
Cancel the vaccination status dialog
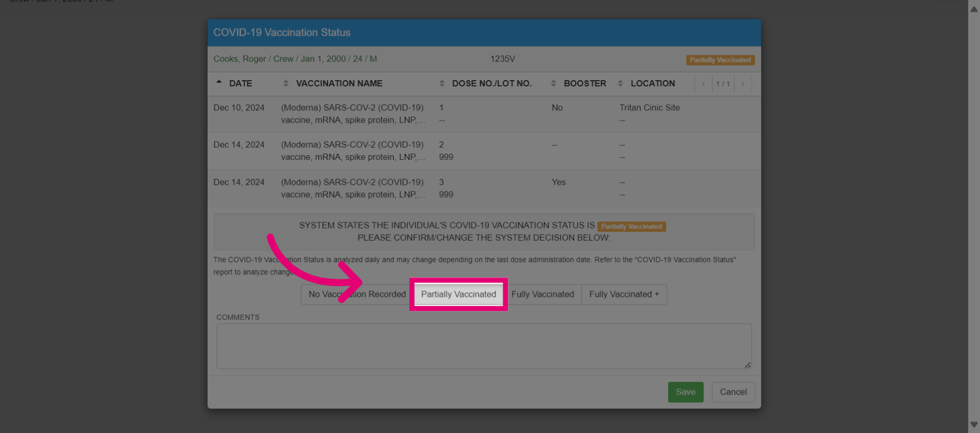[x=733, y=392]
